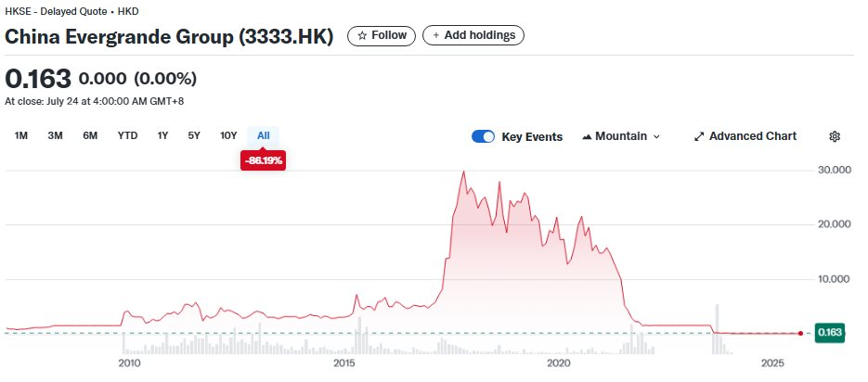Screen dimensions: 868x382
Task: Click the Advanced Chart link
Action: pyautogui.click(x=752, y=136)
